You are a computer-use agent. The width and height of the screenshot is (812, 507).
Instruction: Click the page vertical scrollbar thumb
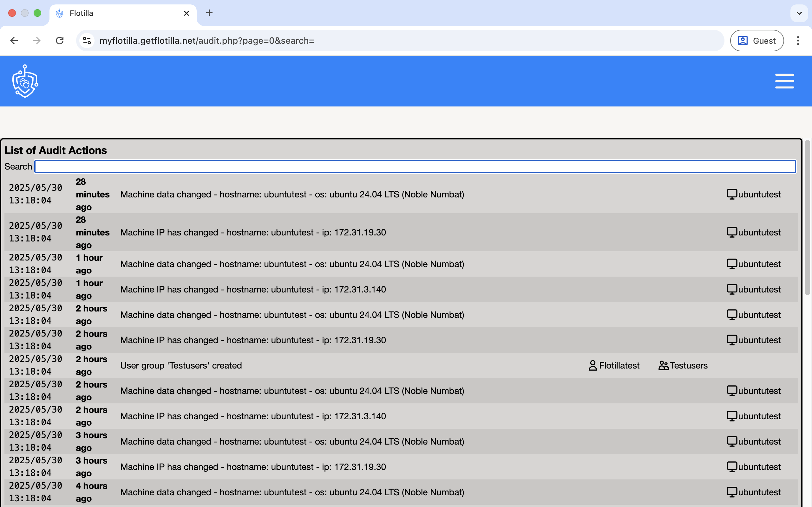click(807, 218)
